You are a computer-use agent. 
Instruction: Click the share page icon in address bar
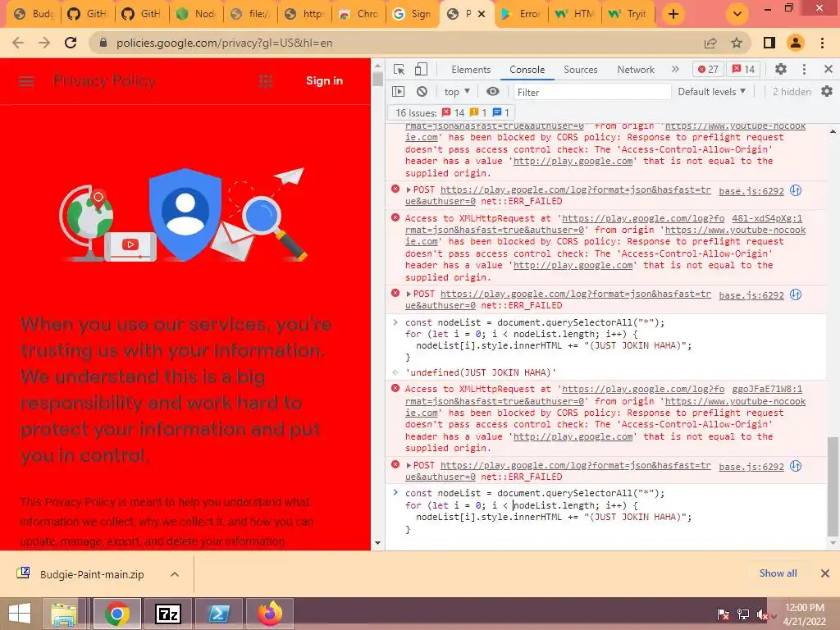(x=710, y=43)
